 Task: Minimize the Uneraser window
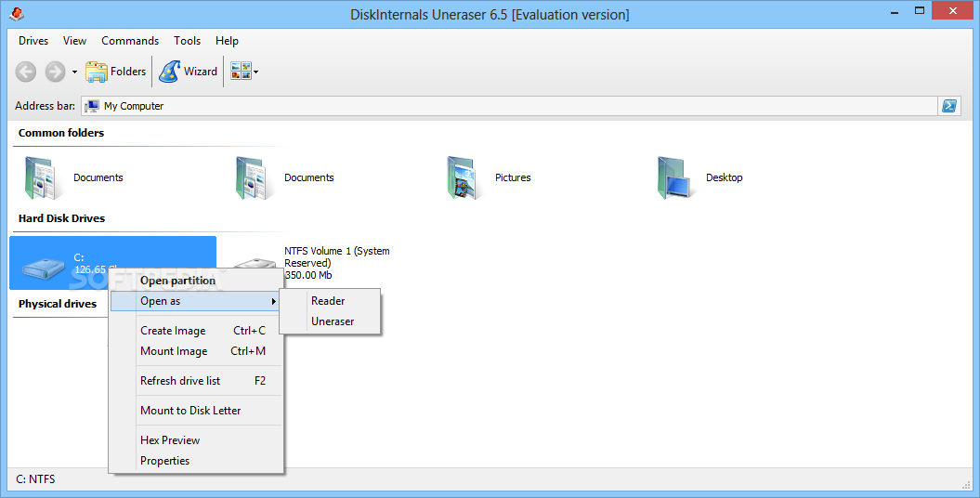pyautogui.click(x=895, y=11)
